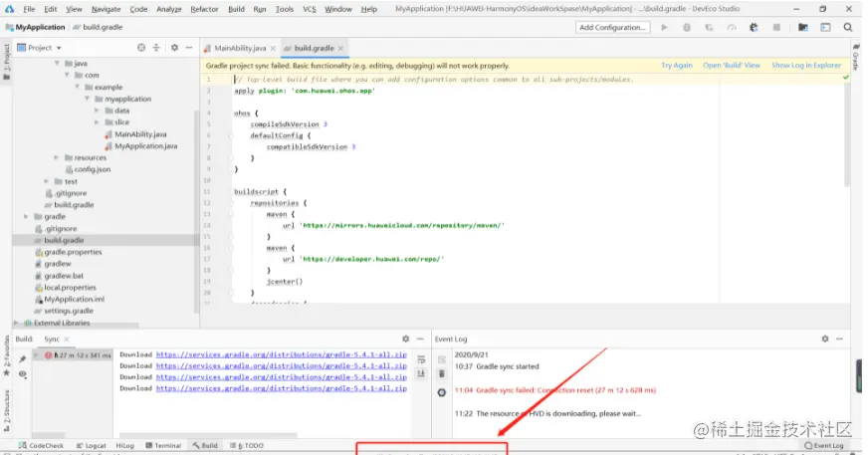The height and width of the screenshot is (455, 868).
Task: Open Event Log settings gear
Action: pos(825,339)
